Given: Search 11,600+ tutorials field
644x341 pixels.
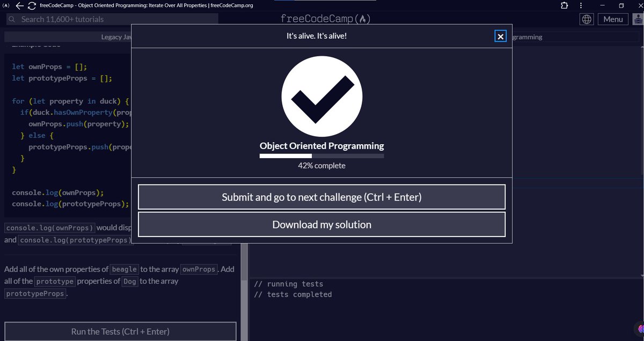Looking at the screenshot, I should pyautogui.click(x=113, y=19).
